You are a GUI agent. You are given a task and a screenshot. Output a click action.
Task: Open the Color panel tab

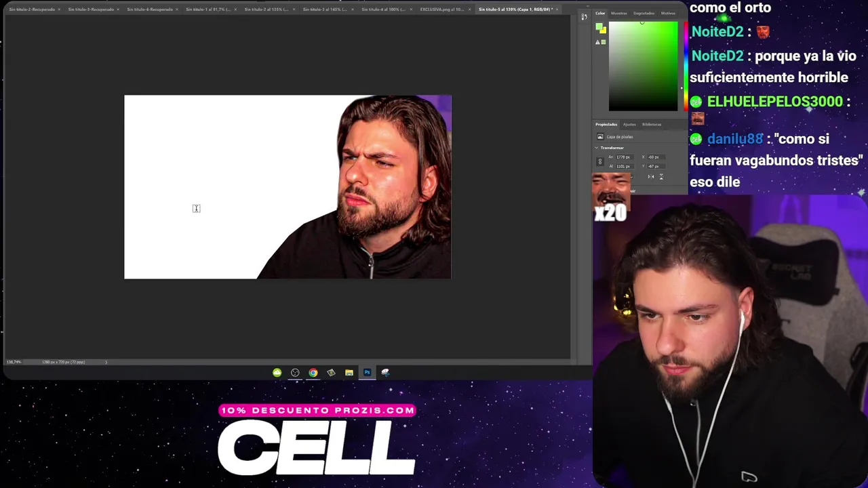[600, 13]
